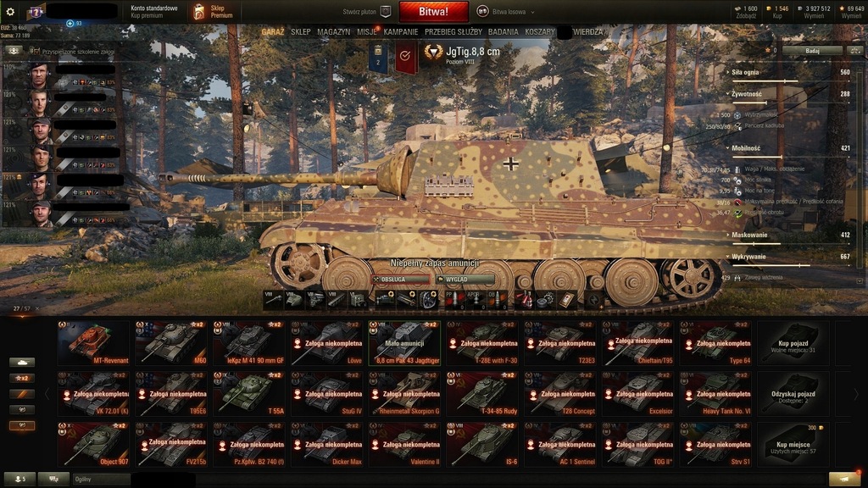
Task: Click the vehicle stats panel scrollbar
Action: coord(860,171)
